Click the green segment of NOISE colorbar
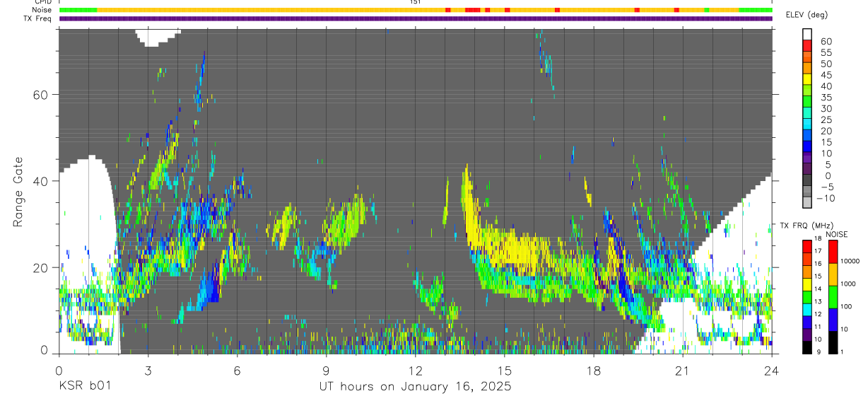Image resolution: width=868 pixels, height=401 pixels. click(833, 296)
